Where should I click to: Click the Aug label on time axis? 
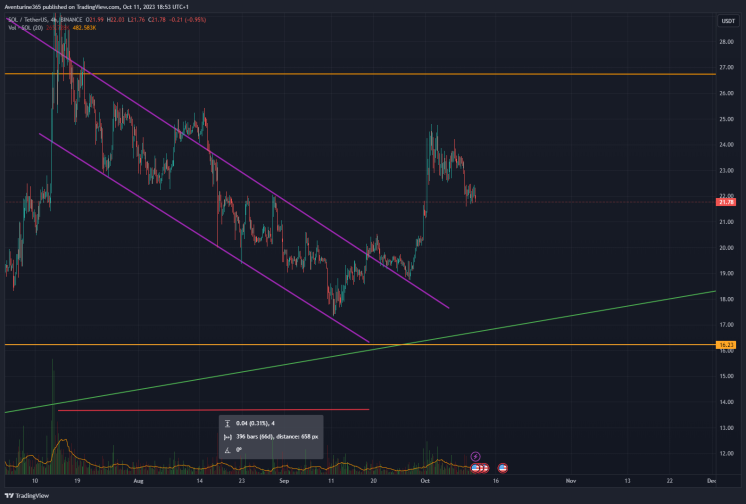[138, 481]
